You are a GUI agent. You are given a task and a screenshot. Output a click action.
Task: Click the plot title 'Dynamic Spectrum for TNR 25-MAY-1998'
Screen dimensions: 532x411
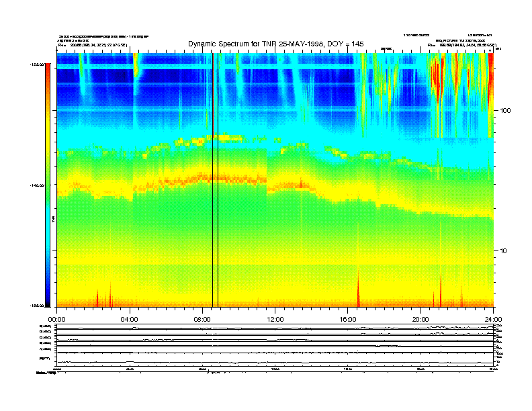pos(276,44)
